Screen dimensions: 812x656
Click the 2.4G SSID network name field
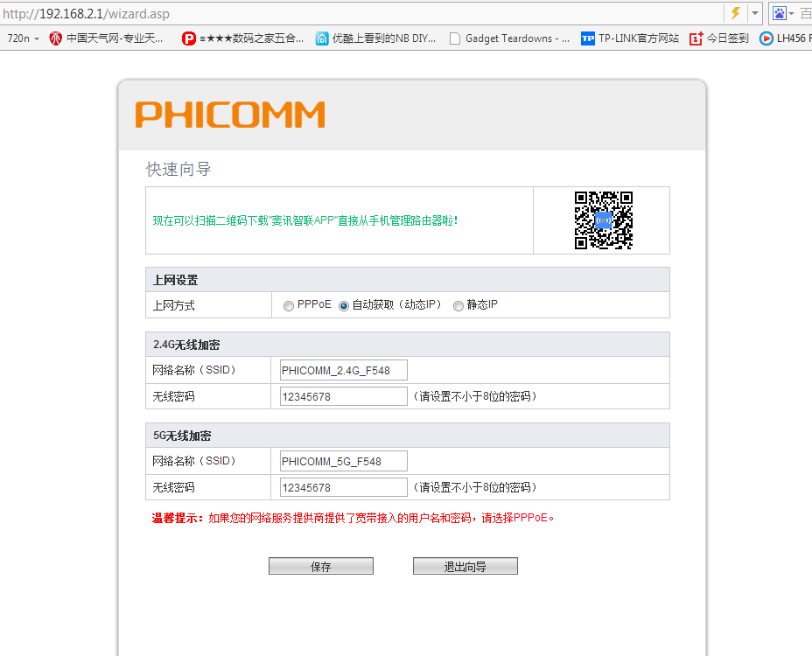[x=343, y=370]
